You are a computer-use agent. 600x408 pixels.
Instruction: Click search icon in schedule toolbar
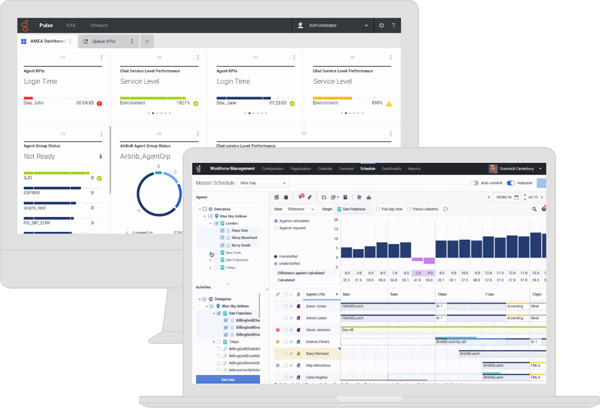tap(534, 209)
